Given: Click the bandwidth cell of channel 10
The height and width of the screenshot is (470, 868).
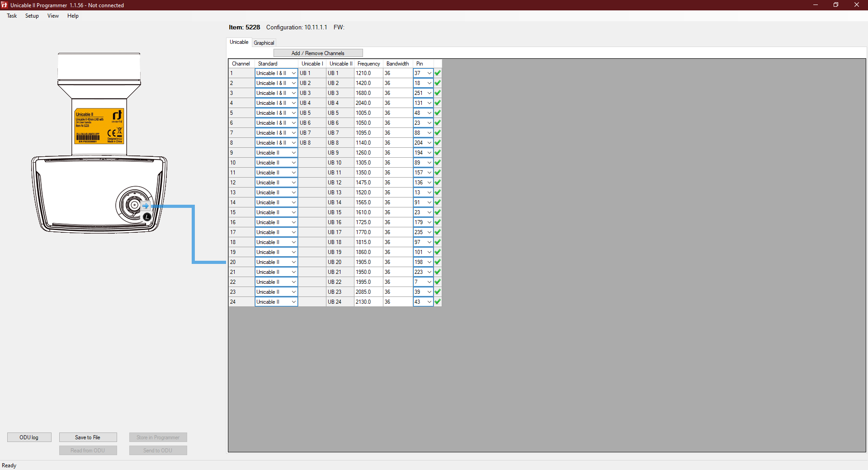Looking at the screenshot, I should pyautogui.click(x=397, y=163).
